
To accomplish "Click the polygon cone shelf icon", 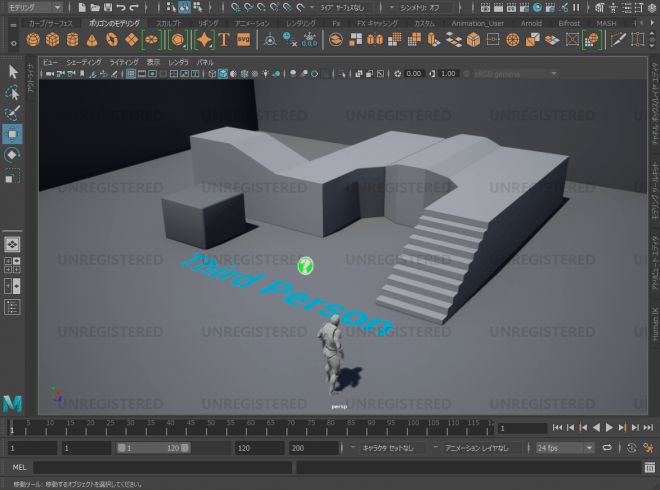I will coord(92,40).
